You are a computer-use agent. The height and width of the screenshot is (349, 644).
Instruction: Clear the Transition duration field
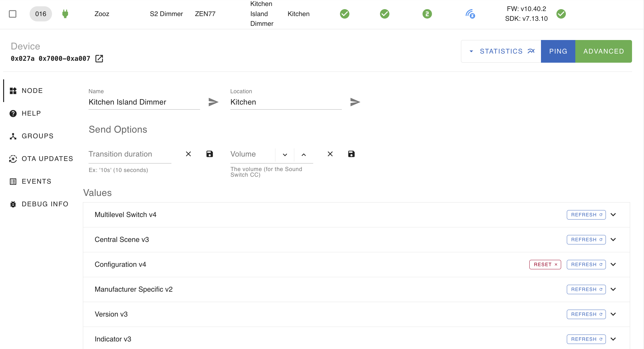pos(188,154)
